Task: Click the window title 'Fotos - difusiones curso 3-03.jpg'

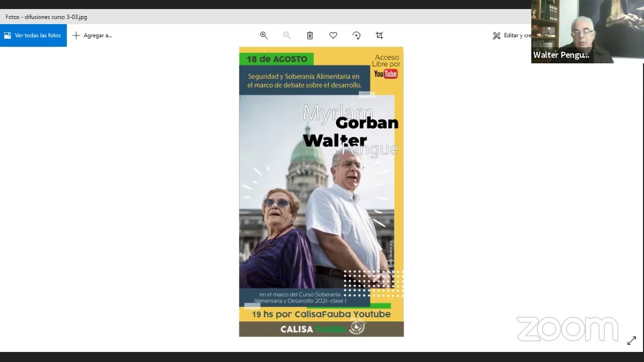Action: click(46, 17)
